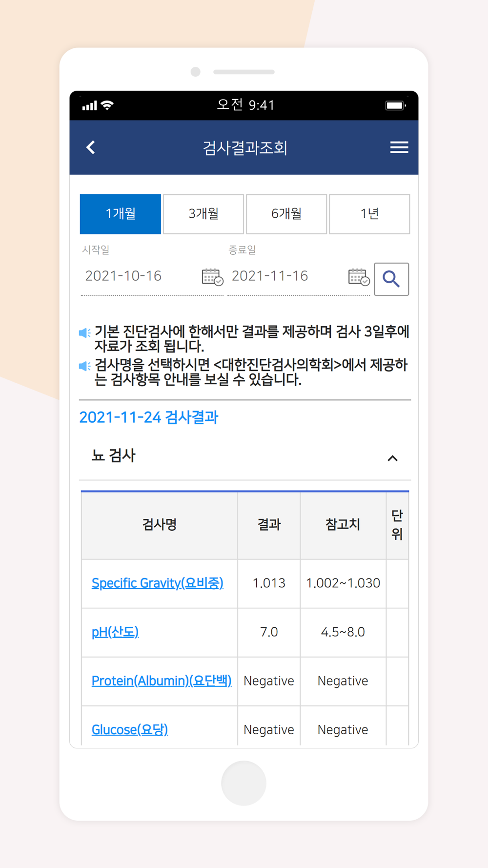The width and height of the screenshot is (488, 868).
Task: Open the start date calendar icon
Action: pos(212,277)
